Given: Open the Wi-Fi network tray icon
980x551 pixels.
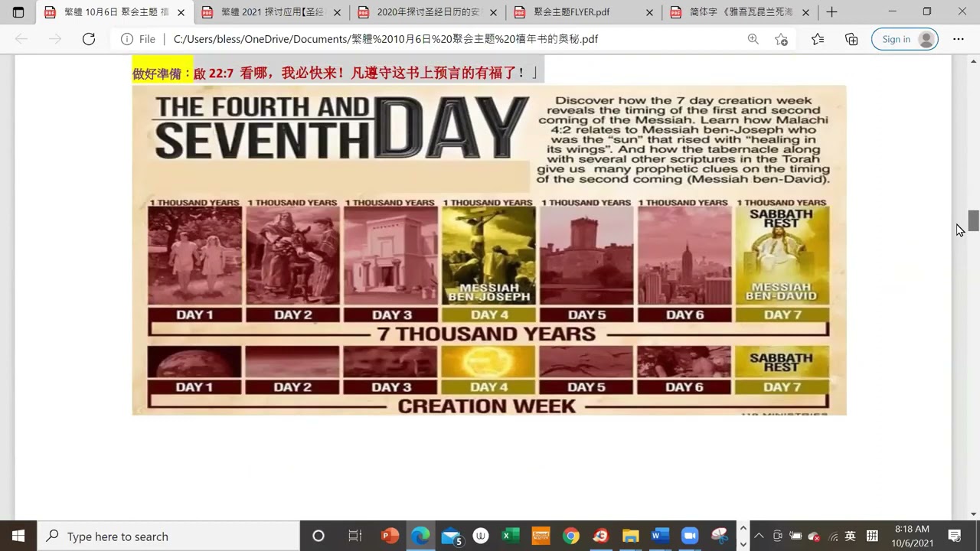Looking at the screenshot, I should (833, 536).
